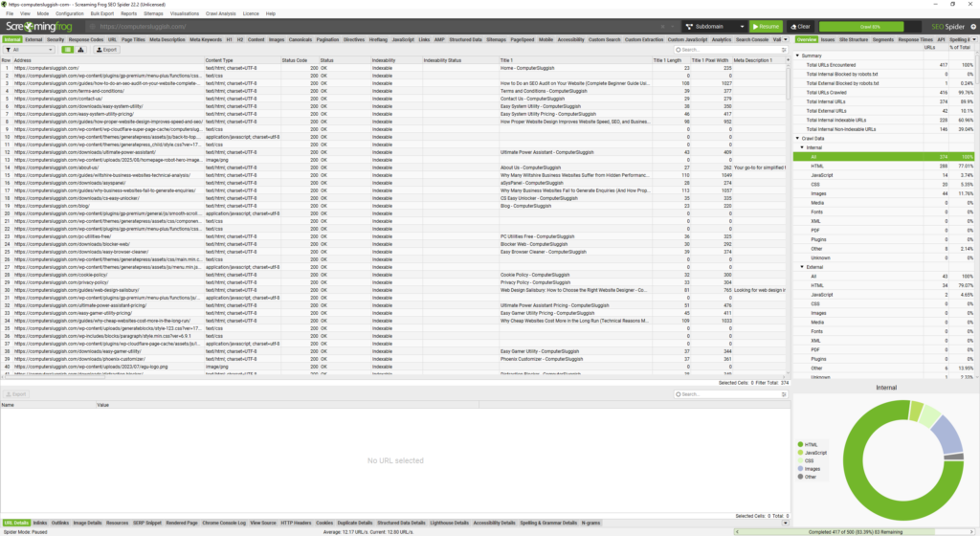Viewport: 980px width, 536px height.
Task: Open the Crawl Analysis menu
Action: click(x=221, y=13)
